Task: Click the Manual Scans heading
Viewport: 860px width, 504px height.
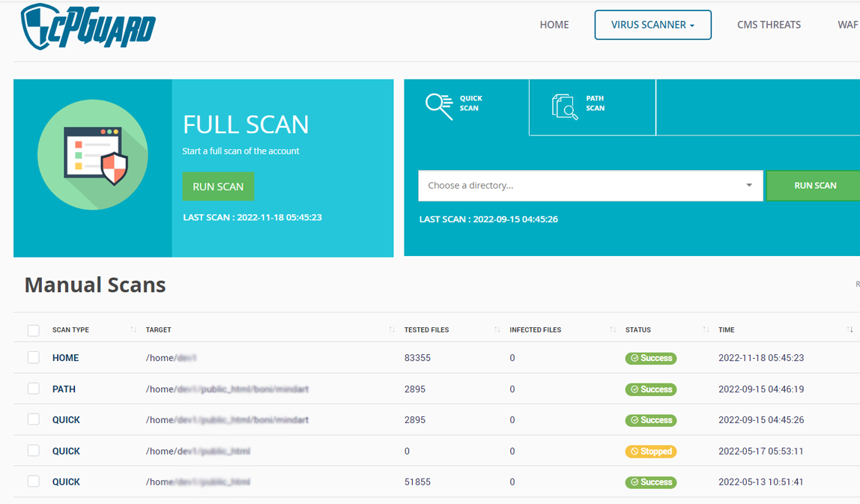Action: (95, 285)
